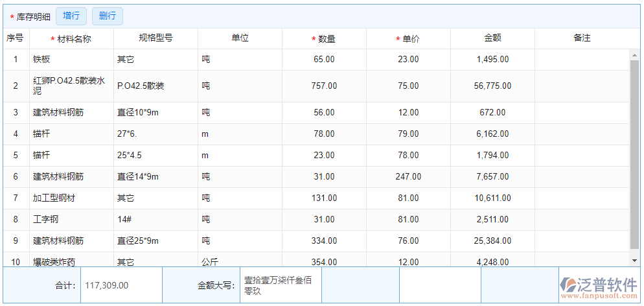The width and height of the screenshot is (644, 306).
Task: Select material name 爆破类炸药
Action: pyautogui.click(x=71, y=259)
